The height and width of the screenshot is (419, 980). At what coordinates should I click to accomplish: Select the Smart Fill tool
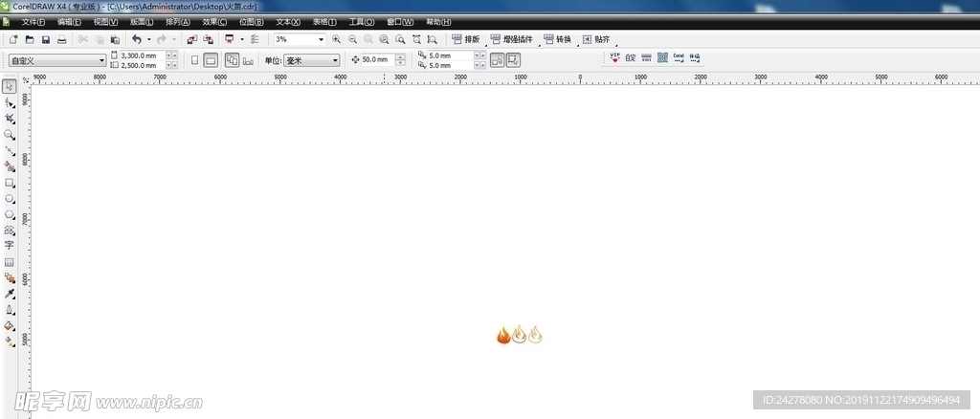pos(10,166)
